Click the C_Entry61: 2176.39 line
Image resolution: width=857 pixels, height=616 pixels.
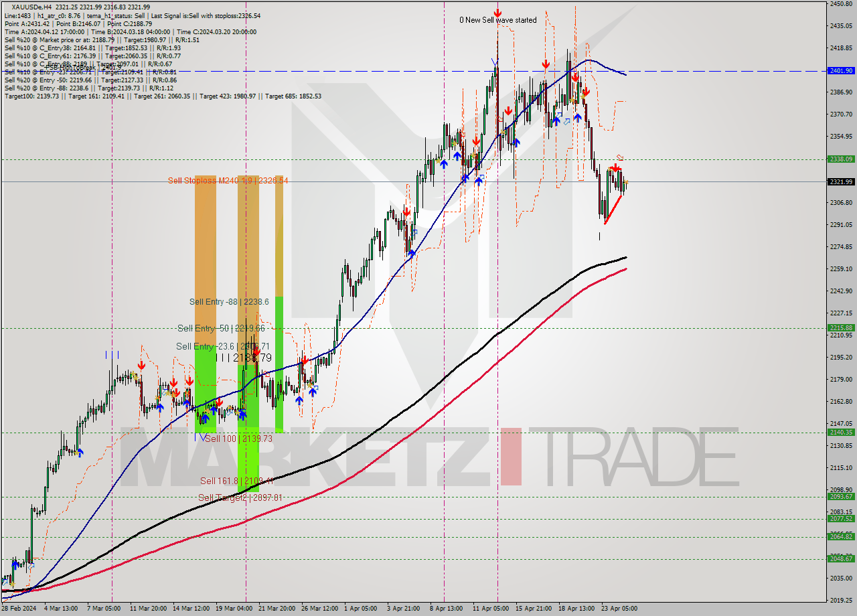(x=92, y=56)
